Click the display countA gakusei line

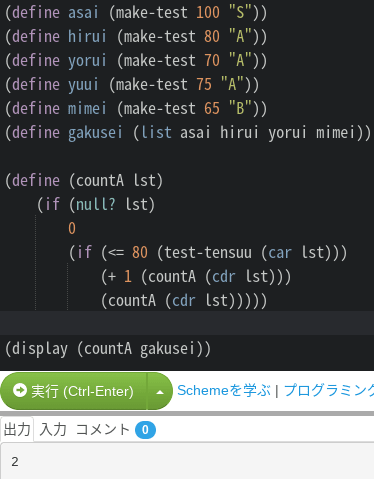[x=108, y=349]
